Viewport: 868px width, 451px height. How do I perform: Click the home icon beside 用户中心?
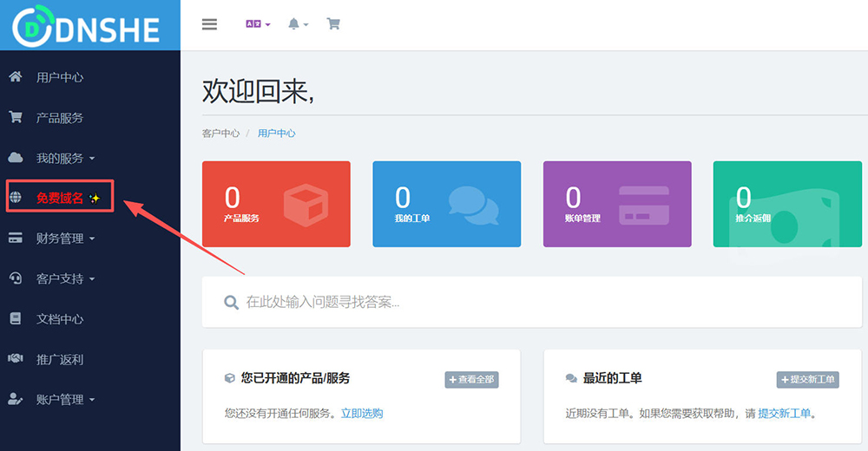click(x=16, y=77)
